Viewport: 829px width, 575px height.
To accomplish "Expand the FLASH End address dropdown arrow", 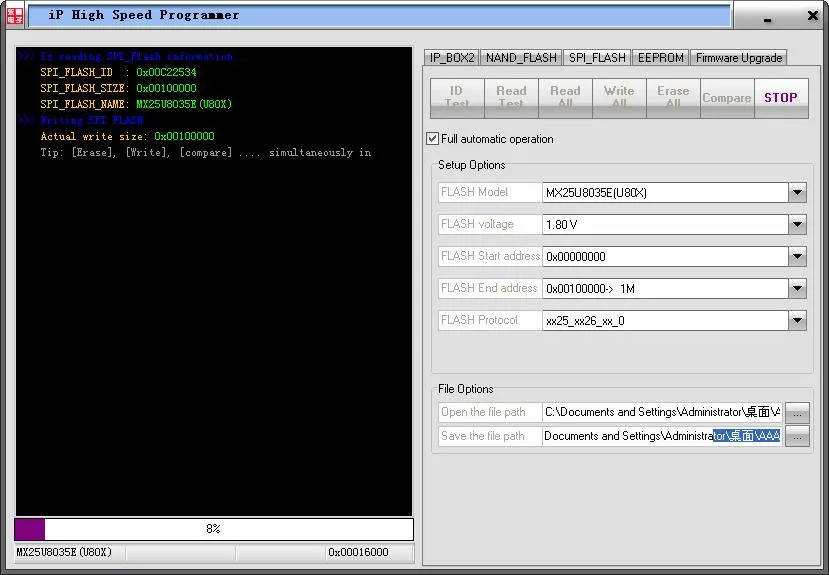I will click(797, 289).
